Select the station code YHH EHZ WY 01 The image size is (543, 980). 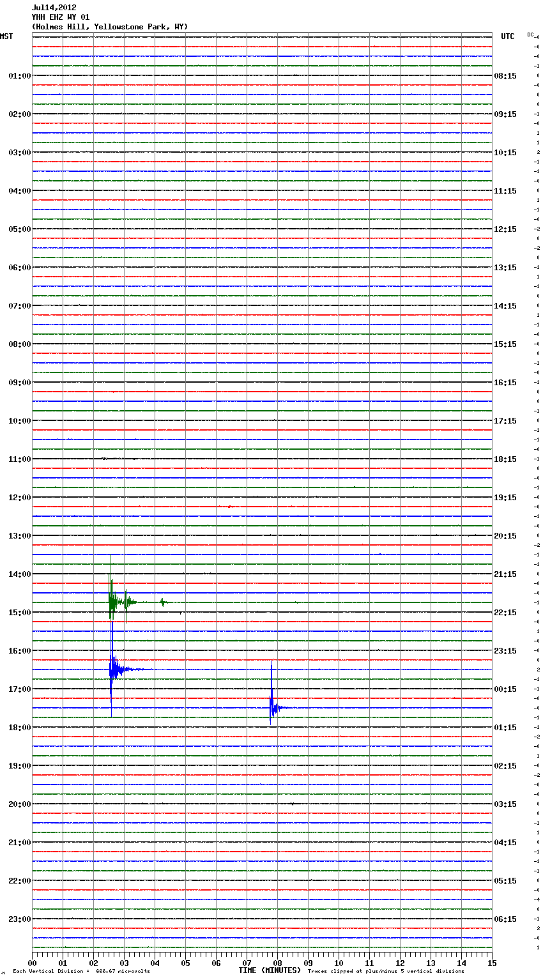tap(61, 17)
